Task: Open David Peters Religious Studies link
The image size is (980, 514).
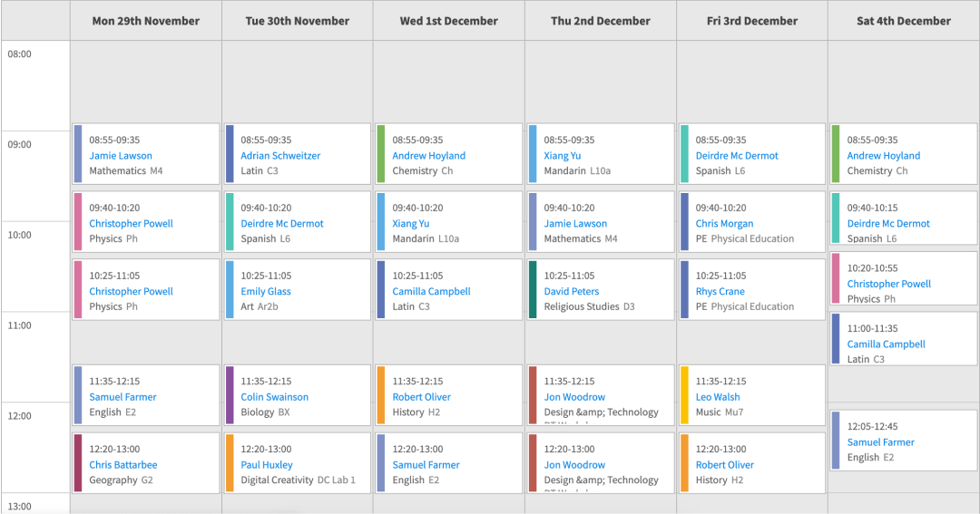Action: 572,292
